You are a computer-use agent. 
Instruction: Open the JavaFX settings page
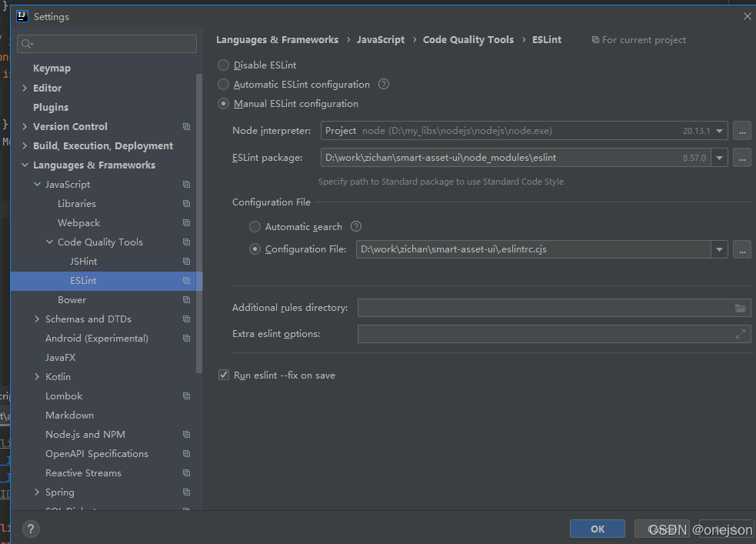point(60,357)
